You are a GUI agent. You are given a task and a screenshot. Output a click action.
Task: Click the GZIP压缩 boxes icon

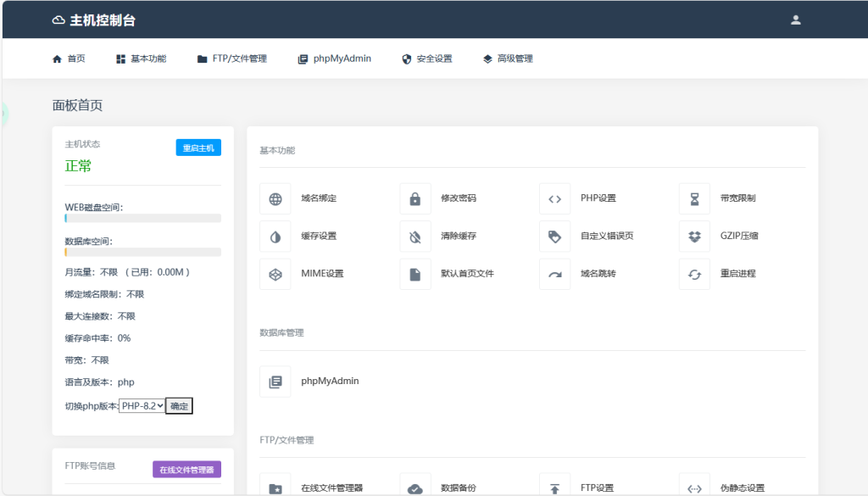point(694,237)
